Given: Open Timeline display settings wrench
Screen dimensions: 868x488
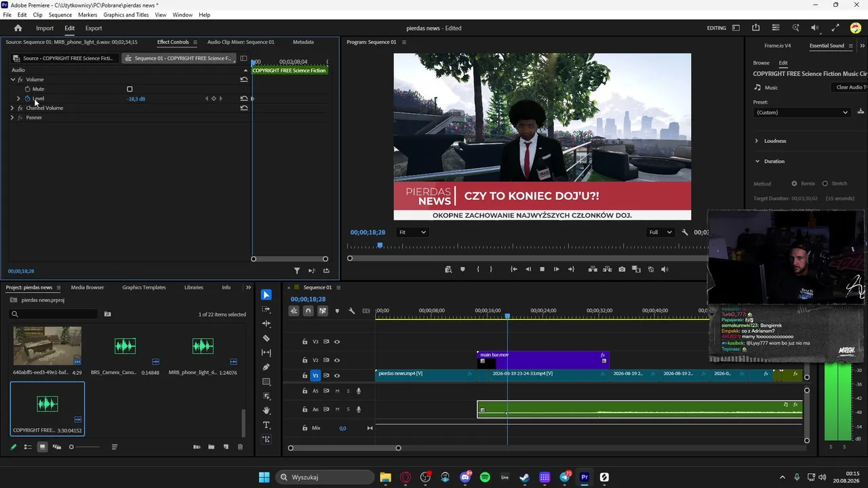Looking at the screenshot, I should tap(351, 311).
